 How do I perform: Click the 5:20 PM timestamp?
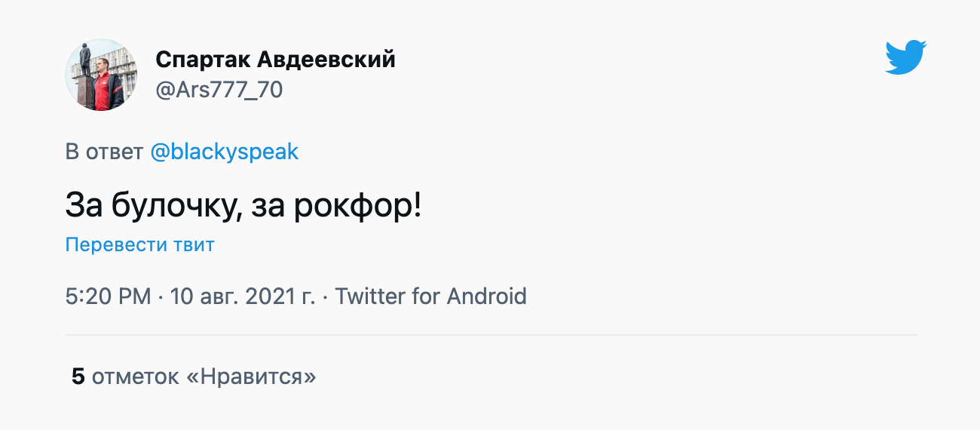click(108, 296)
